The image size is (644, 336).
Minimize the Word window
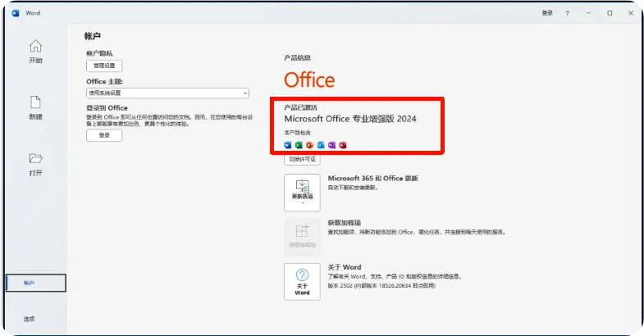coord(588,13)
